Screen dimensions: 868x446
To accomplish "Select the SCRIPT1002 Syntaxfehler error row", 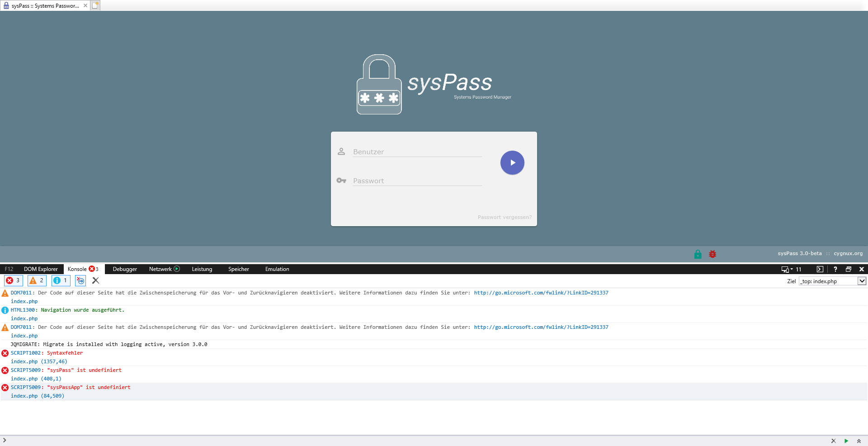I will tap(434, 357).
